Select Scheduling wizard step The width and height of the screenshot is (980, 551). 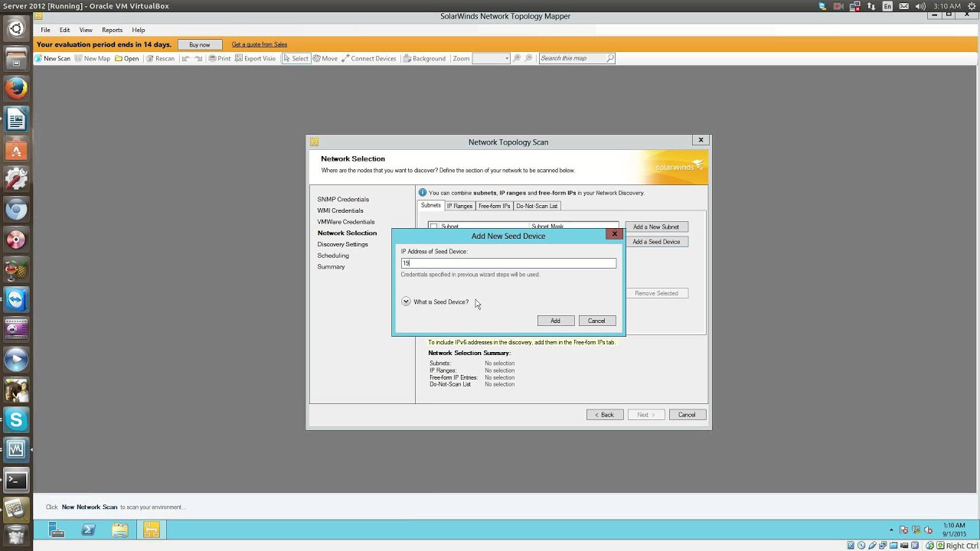pyautogui.click(x=333, y=256)
